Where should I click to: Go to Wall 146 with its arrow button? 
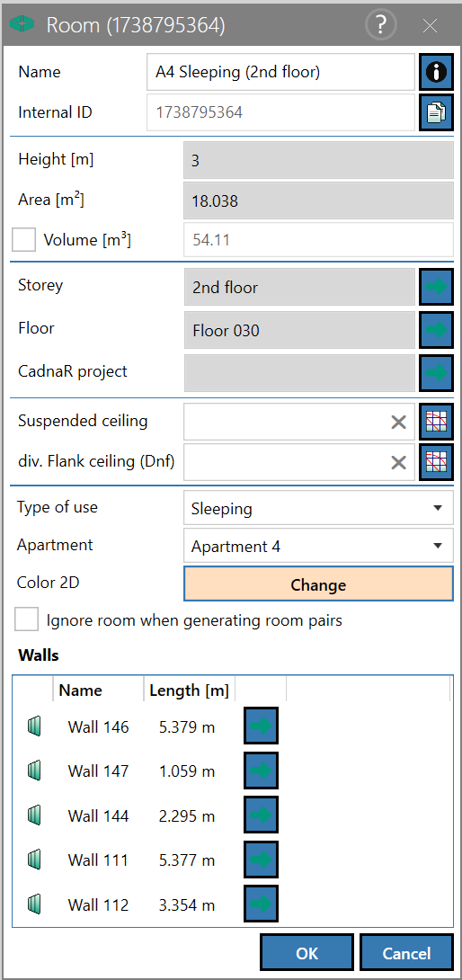coord(261,726)
